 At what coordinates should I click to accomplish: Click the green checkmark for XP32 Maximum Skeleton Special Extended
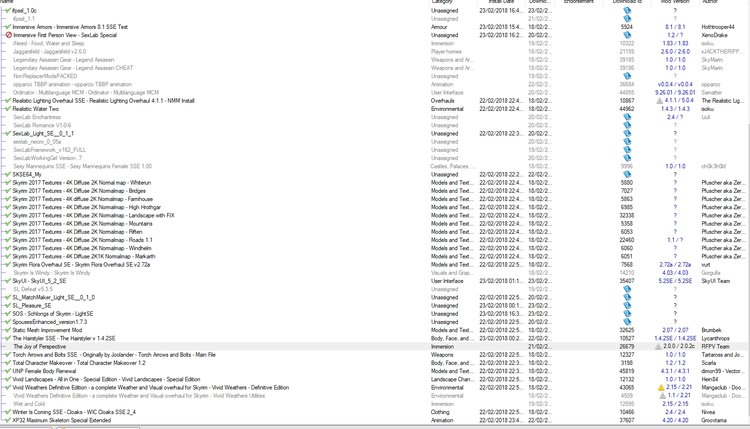[8, 420]
